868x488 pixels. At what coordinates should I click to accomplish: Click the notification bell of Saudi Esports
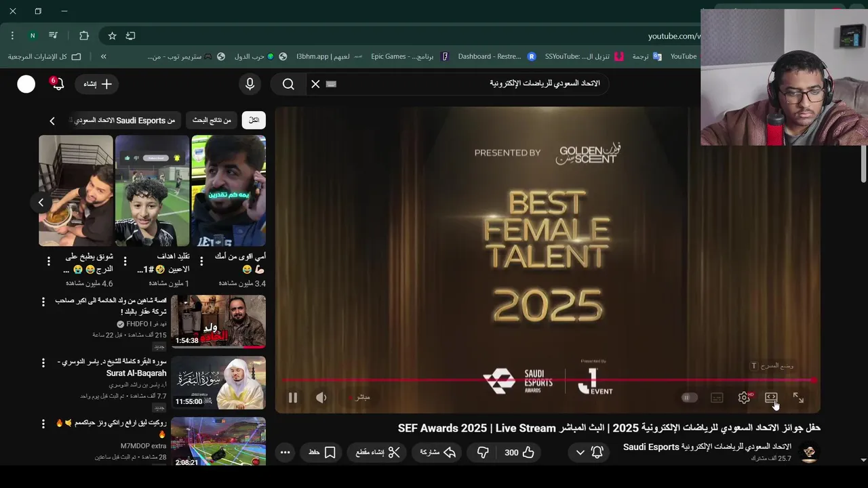597,452
